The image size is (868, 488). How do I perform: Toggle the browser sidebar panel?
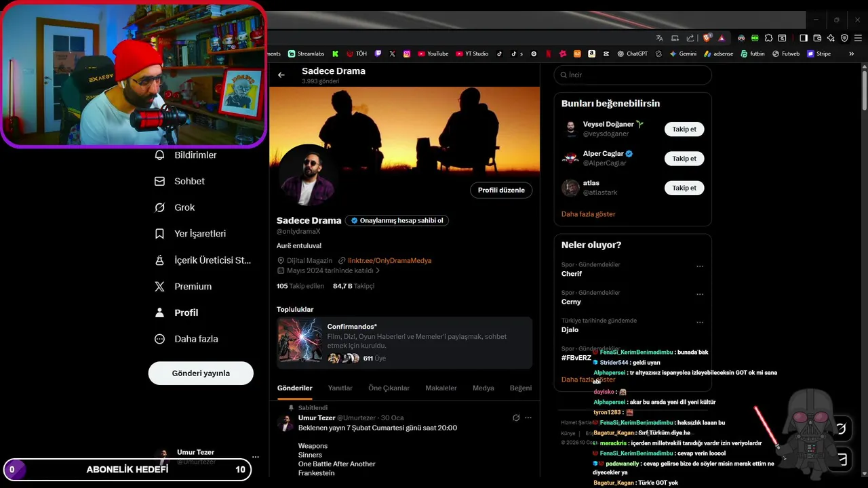point(804,38)
